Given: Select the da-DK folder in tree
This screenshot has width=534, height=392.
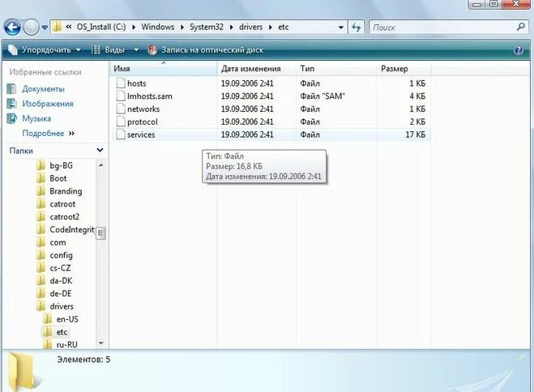Looking at the screenshot, I should (x=61, y=281).
